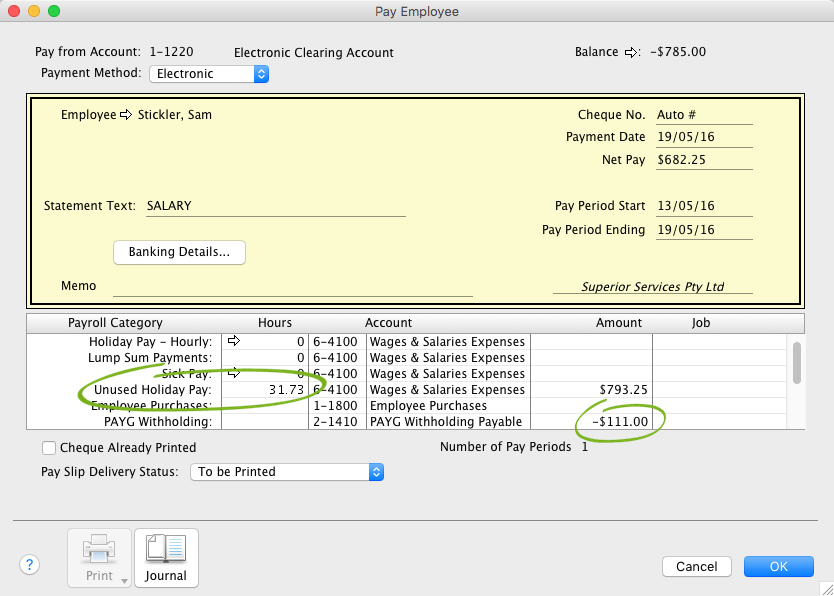
Task: Open the Print options arrow
Action: (x=125, y=580)
